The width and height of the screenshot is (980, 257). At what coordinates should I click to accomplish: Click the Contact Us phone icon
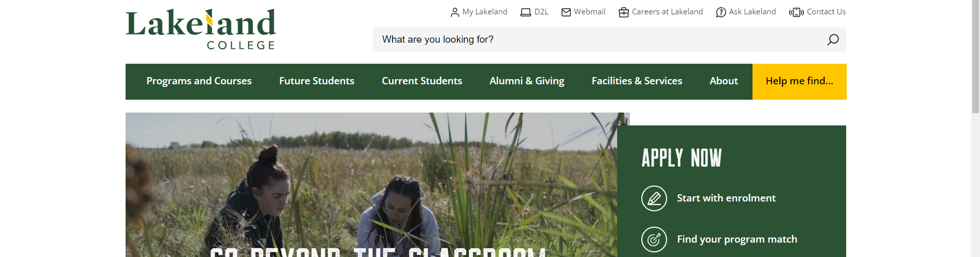coord(796,12)
